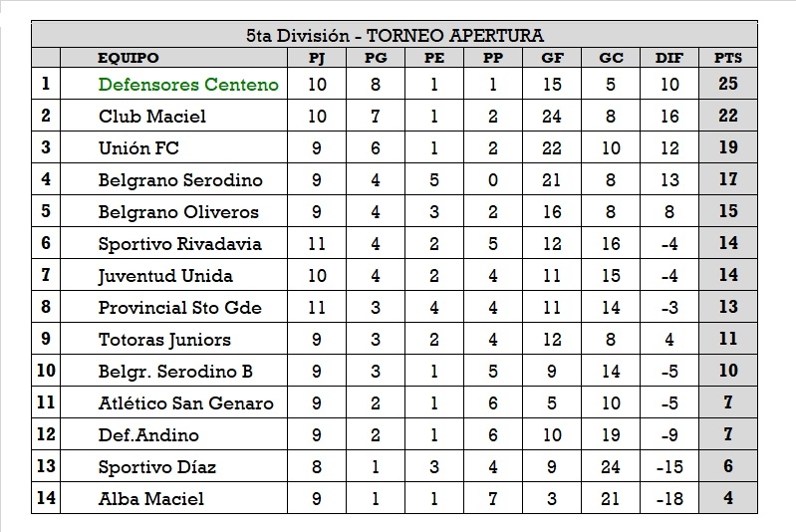This screenshot has width=796, height=532.
Task: Click Sportivo Díaz's 24 goals against cell
Action: [611, 466]
